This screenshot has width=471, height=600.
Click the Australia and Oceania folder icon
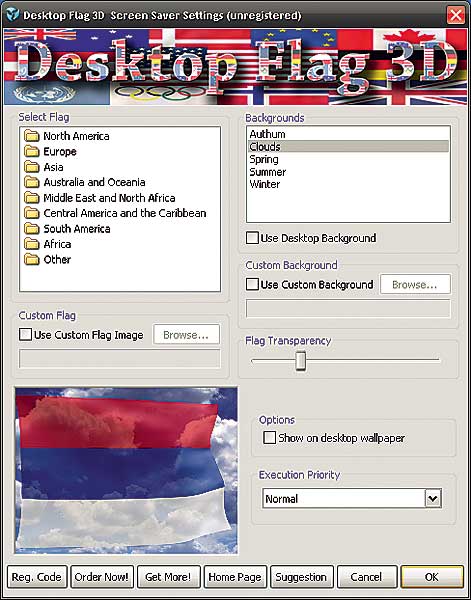pos(31,182)
